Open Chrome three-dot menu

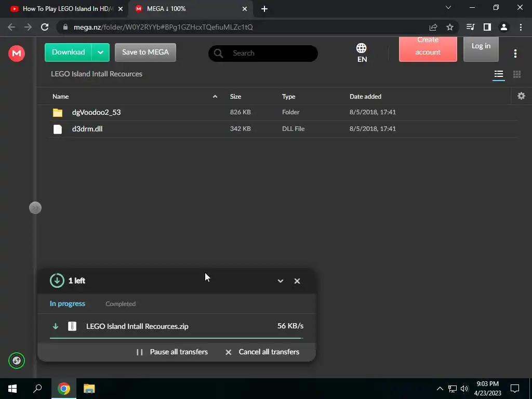tap(521, 27)
